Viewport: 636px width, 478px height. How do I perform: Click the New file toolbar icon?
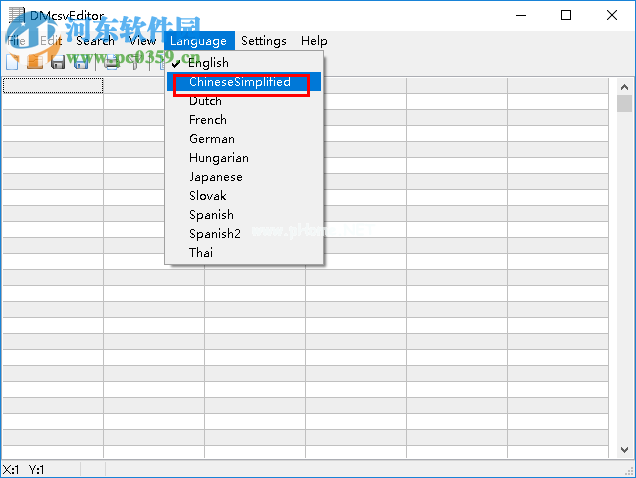(x=12, y=62)
